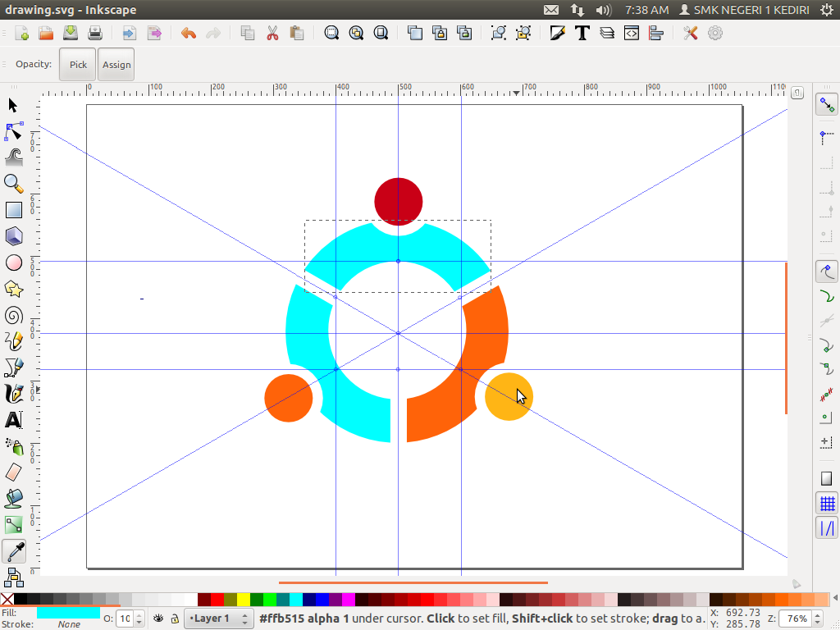Click the zoom percentage field
Viewport: 840px width, 630px height.
click(795, 619)
